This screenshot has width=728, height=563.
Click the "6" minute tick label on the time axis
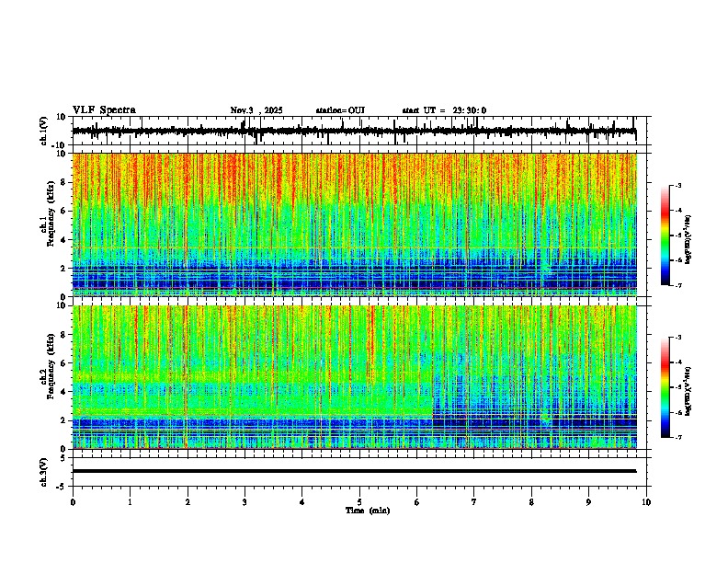416,502
